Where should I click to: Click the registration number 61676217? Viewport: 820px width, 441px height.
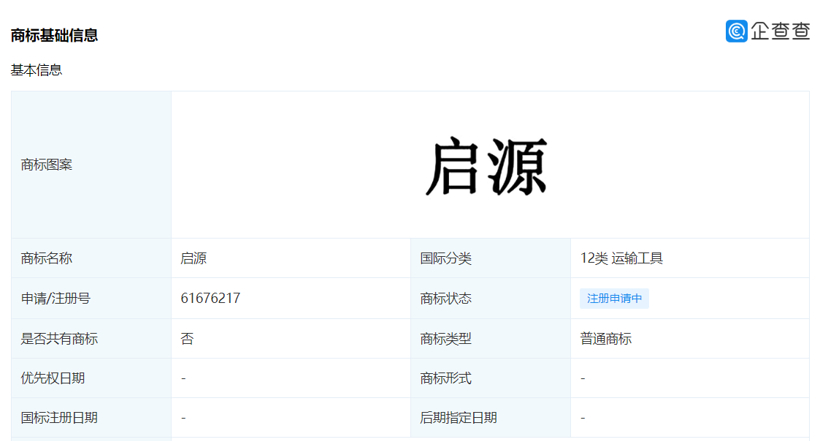[x=210, y=298]
